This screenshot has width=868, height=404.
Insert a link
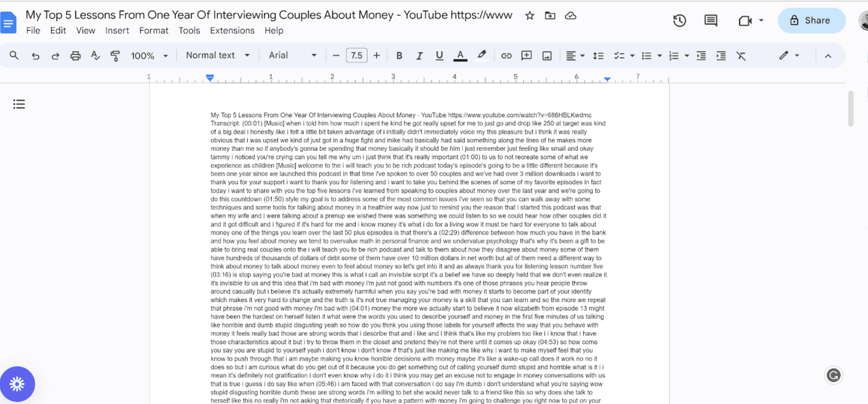[x=506, y=56]
